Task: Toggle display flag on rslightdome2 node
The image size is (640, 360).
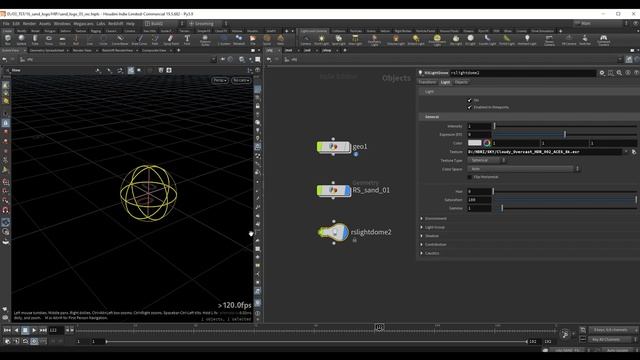Action: click(346, 232)
